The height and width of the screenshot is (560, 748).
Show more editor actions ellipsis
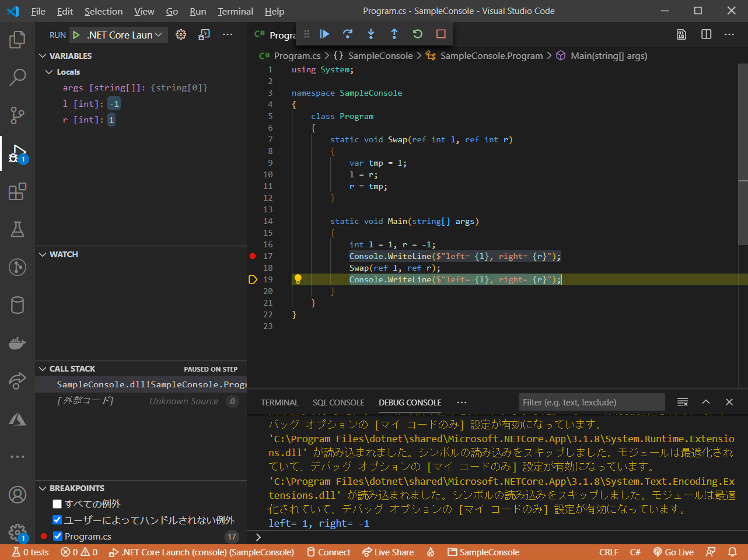[729, 34]
